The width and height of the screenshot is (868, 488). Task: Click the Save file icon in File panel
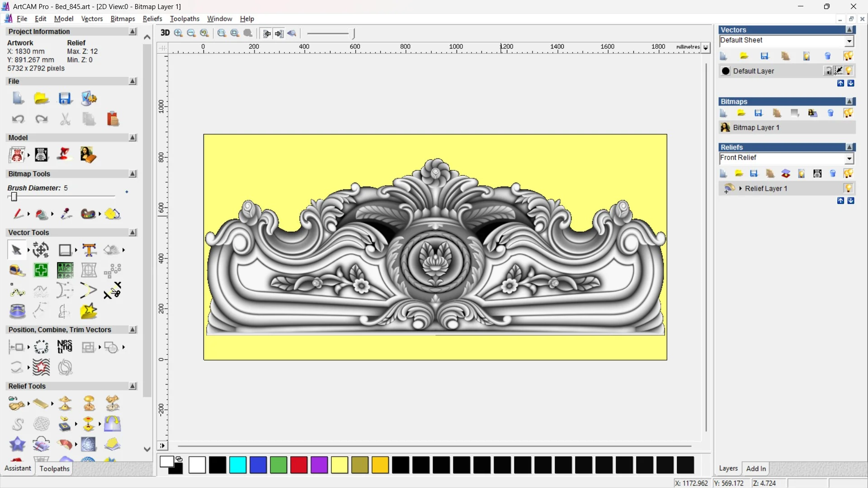coord(65,99)
